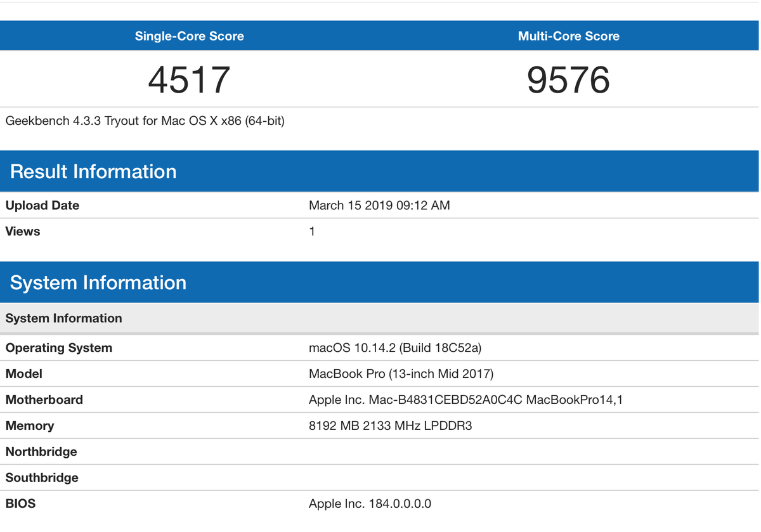Click the BIOS label
Image resolution: width=761 pixels, height=532 pixels.
(21, 503)
